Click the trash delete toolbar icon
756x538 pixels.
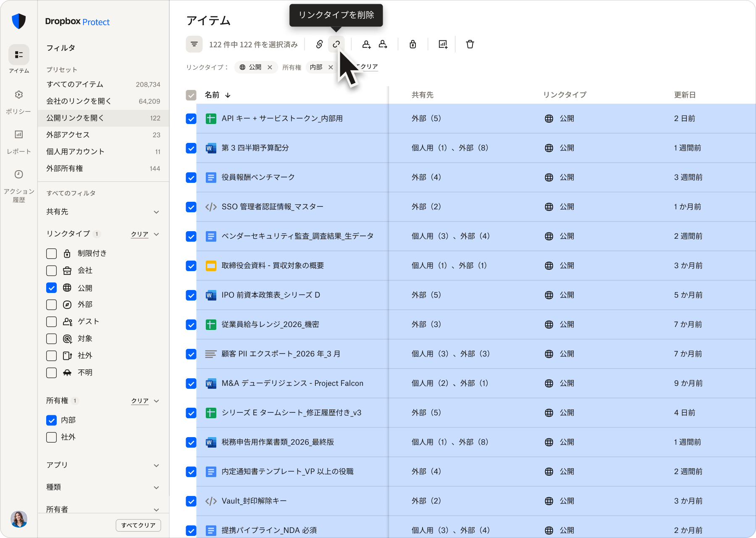[x=470, y=44]
